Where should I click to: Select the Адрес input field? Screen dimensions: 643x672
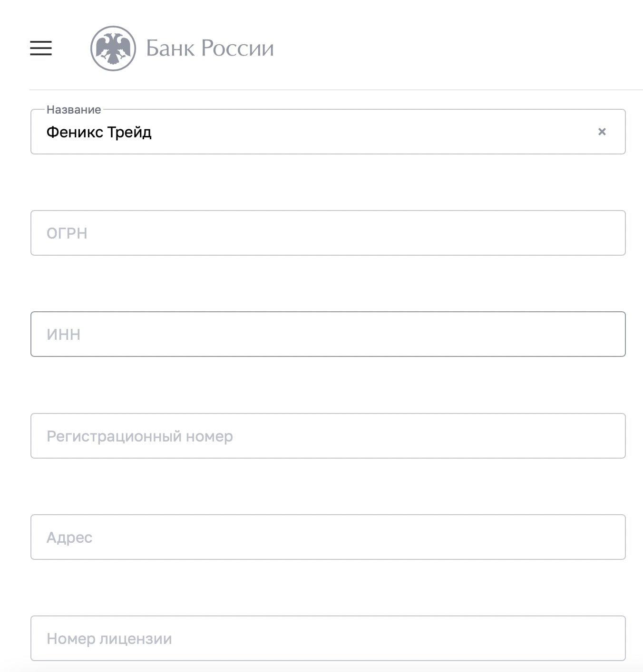pos(328,537)
